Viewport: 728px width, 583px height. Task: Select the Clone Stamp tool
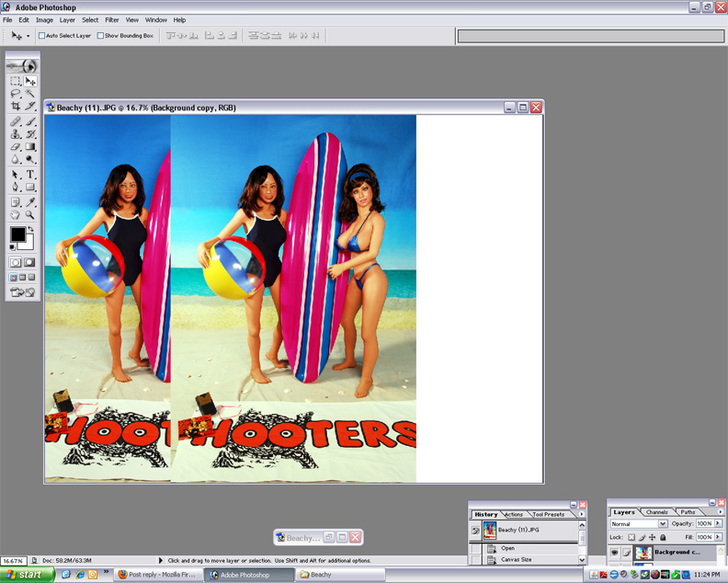click(16, 134)
